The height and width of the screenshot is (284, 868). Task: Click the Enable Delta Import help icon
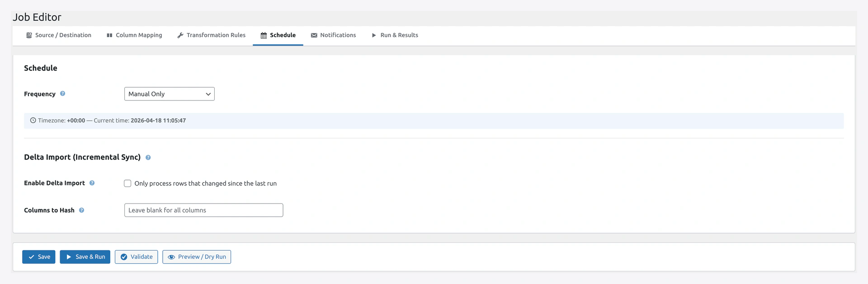[x=92, y=183]
